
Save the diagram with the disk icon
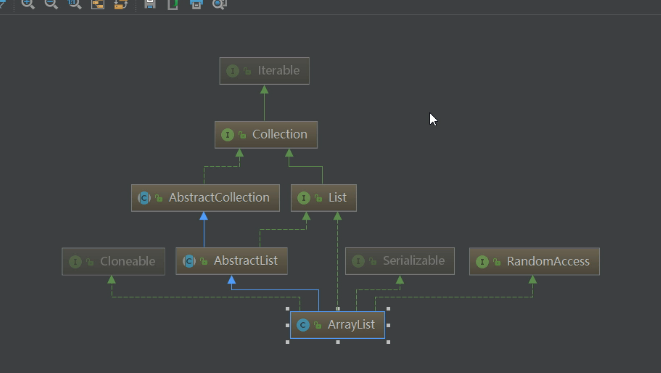tap(150, 4)
